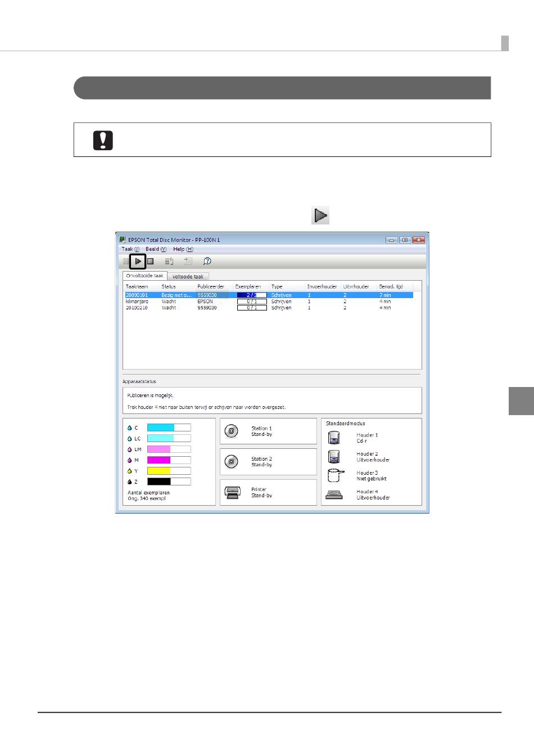This screenshot has height=756, width=534.
Task: Open the Help menu
Action: pos(183,249)
